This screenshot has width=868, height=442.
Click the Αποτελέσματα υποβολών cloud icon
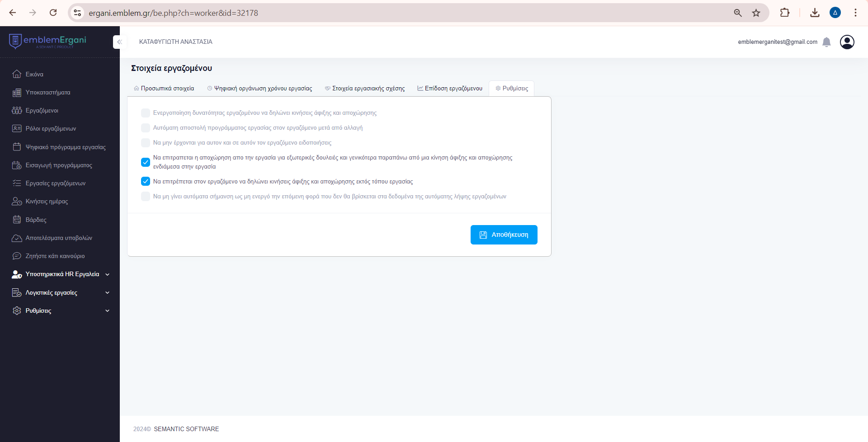click(17, 238)
